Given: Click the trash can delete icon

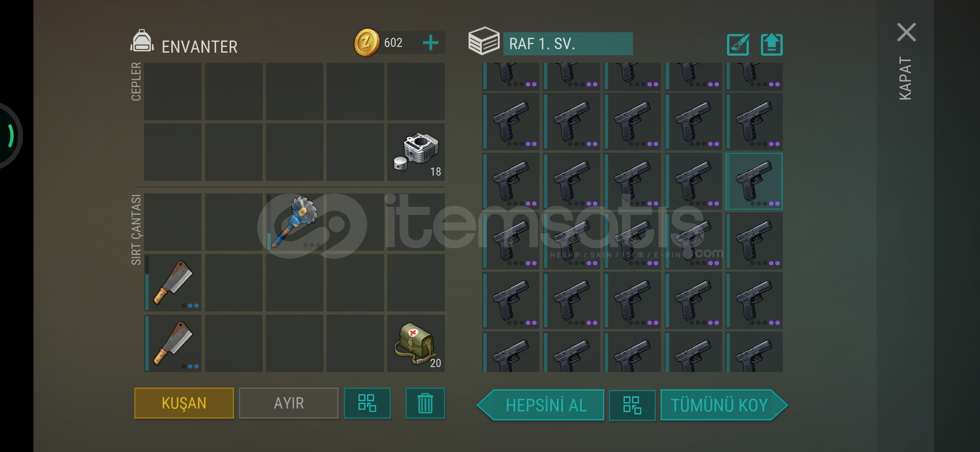Looking at the screenshot, I should 425,403.
